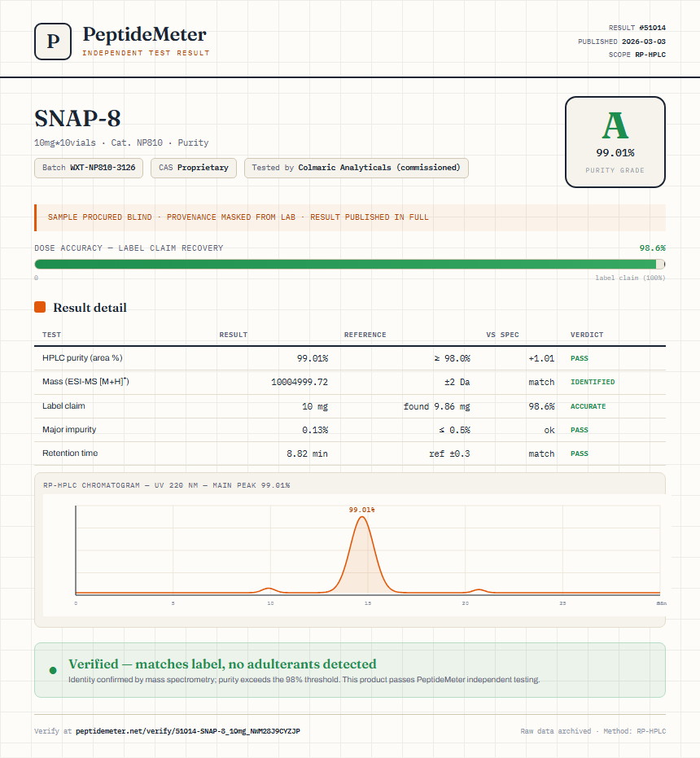Click the orange square beside Result detail
Viewport: 700px width, 758px height.
tap(40, 307)
